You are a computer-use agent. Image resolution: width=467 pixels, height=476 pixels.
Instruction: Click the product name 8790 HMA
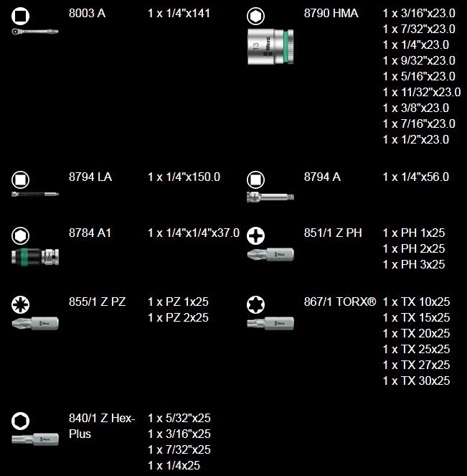click(331, 14)
